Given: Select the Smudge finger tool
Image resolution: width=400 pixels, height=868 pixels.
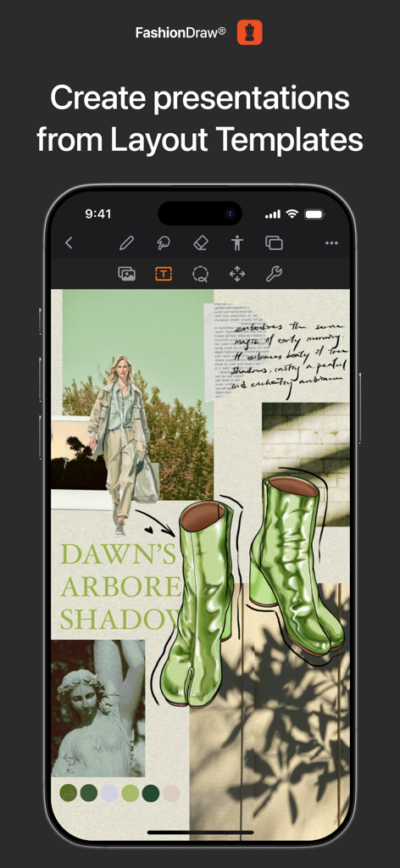Looking at the screenshot, I should 164,243.
